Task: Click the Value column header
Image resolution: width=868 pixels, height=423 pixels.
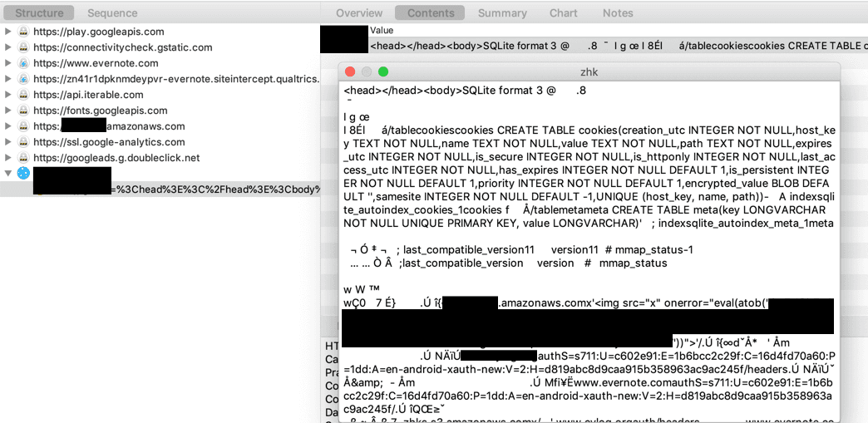Action: [x=382, y=30]
